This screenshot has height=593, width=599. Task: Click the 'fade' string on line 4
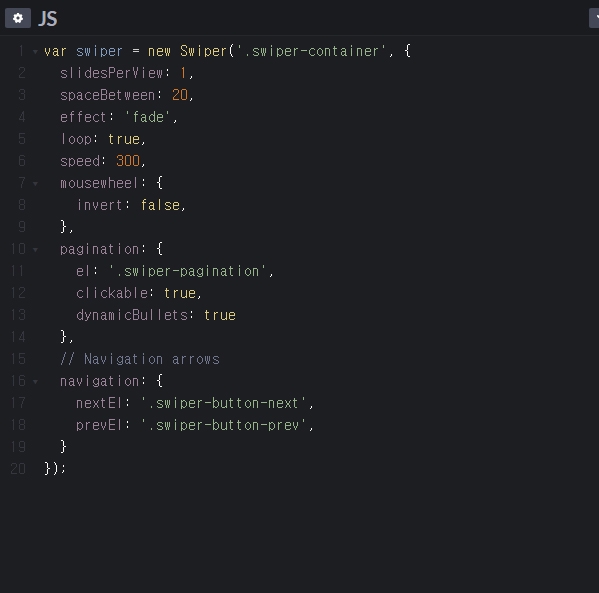click(x=147, y=117)
